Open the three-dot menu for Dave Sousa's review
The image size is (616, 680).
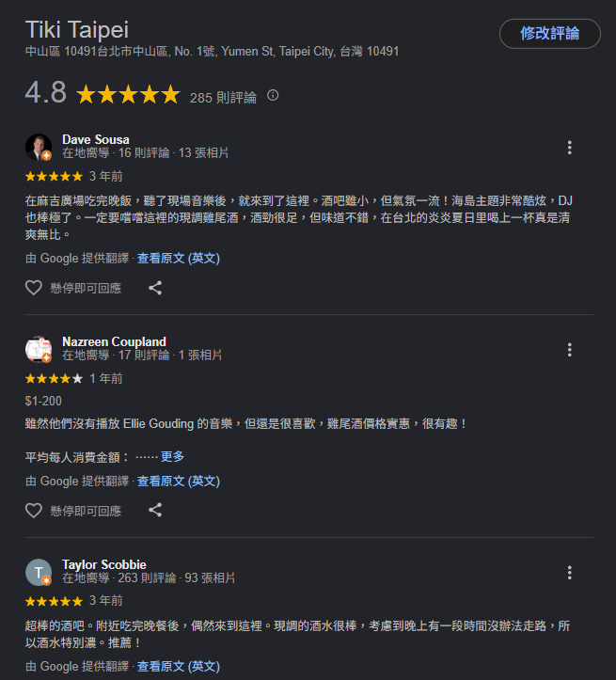point(569,148)
